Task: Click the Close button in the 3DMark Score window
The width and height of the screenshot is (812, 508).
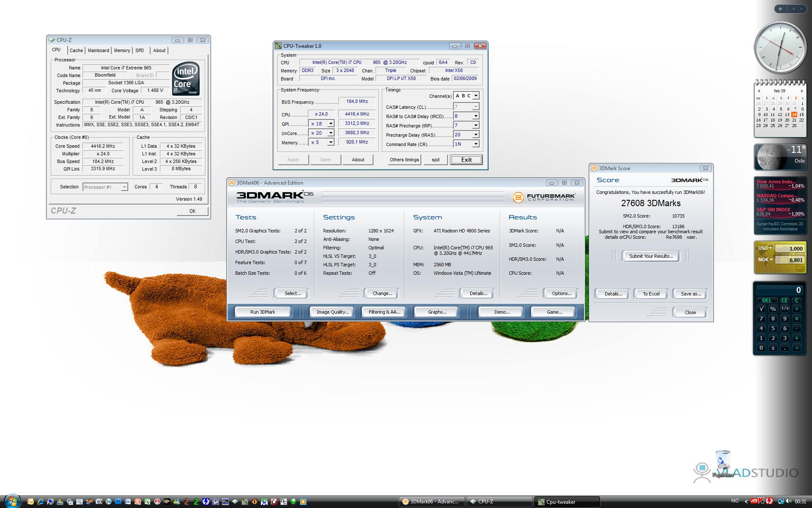Action: 690,312
